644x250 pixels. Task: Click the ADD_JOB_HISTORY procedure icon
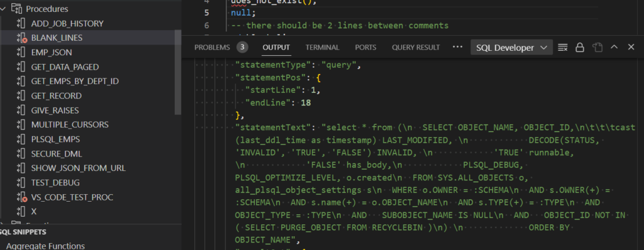point(21,23)
